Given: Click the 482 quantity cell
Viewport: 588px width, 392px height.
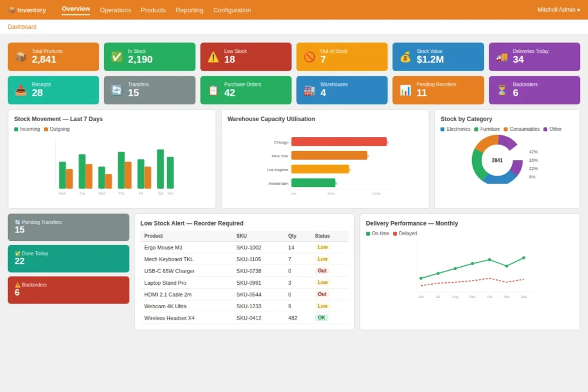Looking at the screenshot, I should [x=292, y=318].
